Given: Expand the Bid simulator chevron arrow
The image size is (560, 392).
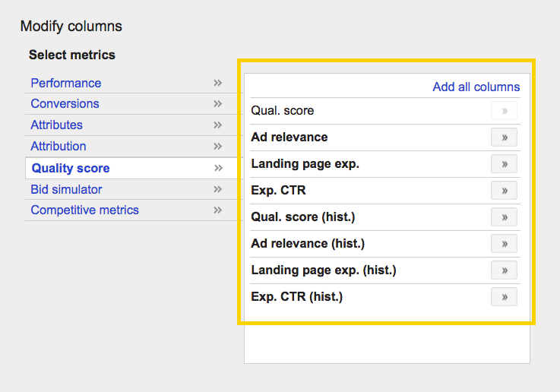Looking at the screenshot, I should [x=218, y=189].
